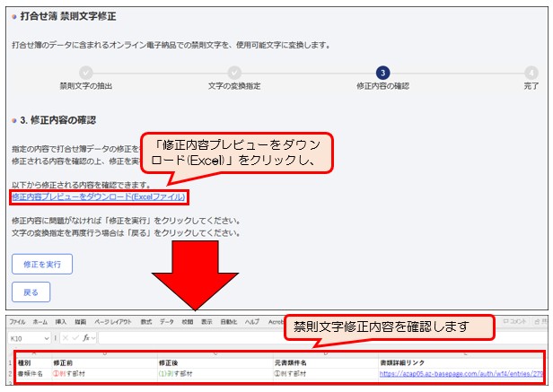This screenshot has height=392, width=553.
Task: Select header cell 種別
Action: pyautogui.click(x=33, y=362)
